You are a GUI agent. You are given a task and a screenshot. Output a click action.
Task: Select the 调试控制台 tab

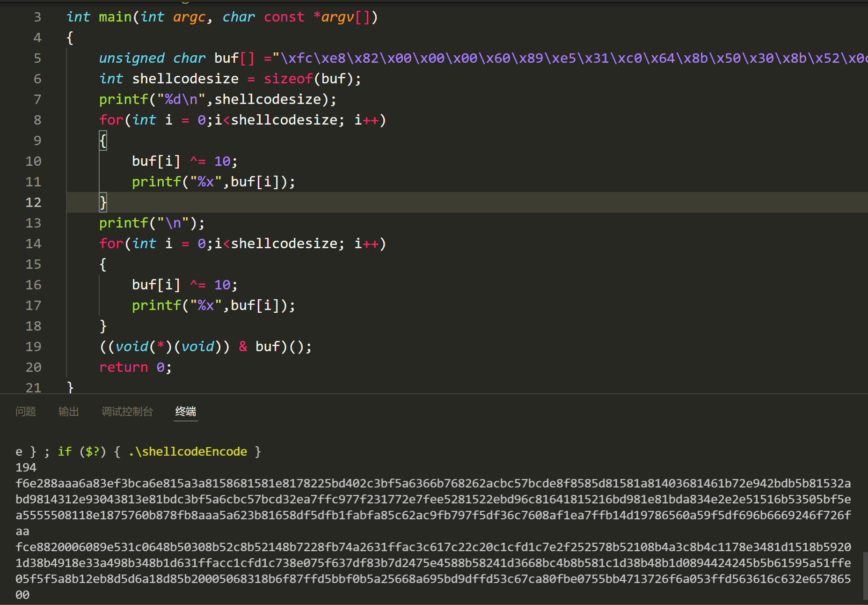click(x=127, y=412)
